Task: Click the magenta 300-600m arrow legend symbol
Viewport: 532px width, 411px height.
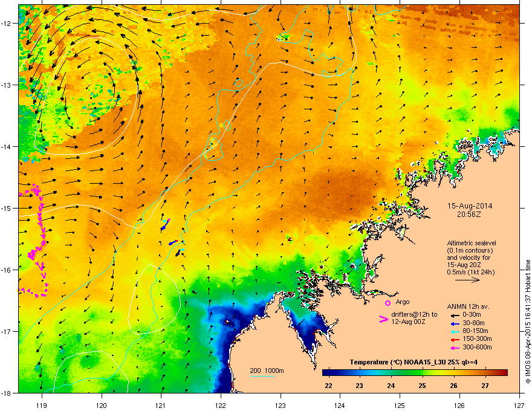Action: pyautogui.click(x=455, y=348)
